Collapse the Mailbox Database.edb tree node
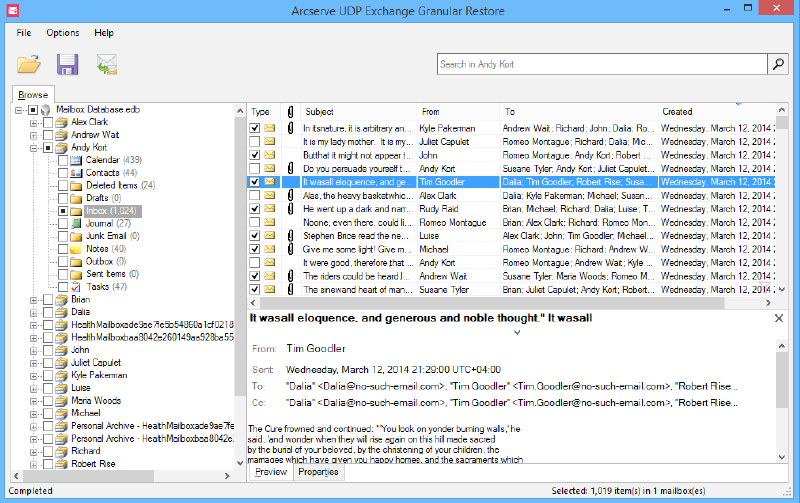This screenshot has width=800, height=503. (19, 110)
